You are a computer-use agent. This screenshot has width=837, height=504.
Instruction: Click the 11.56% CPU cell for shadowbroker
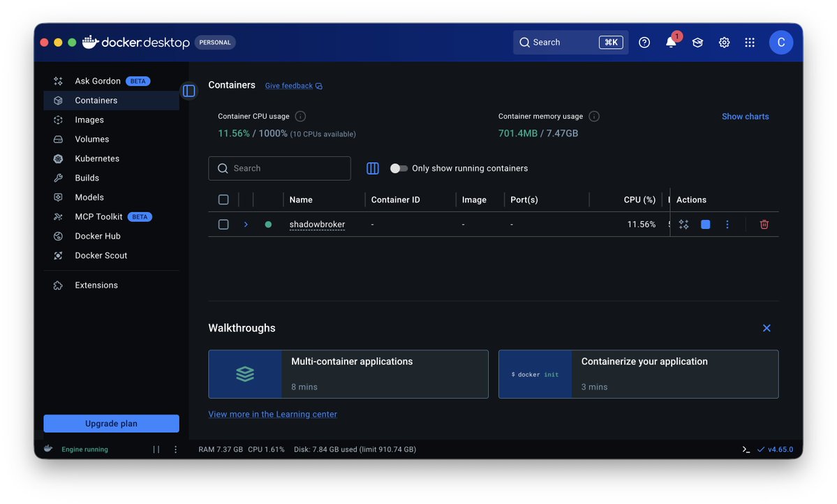[x=641, y=224]
